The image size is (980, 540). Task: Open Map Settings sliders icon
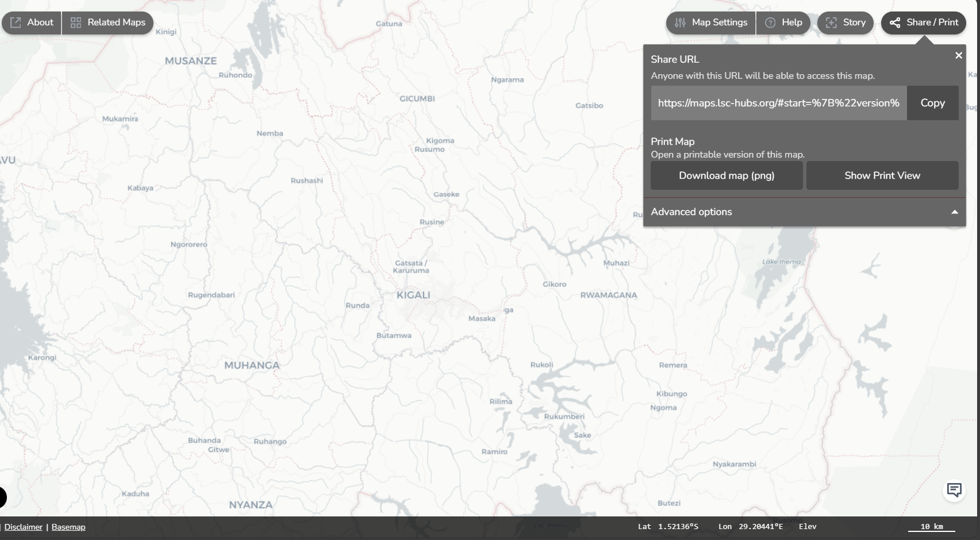click(x=711, y=22)
